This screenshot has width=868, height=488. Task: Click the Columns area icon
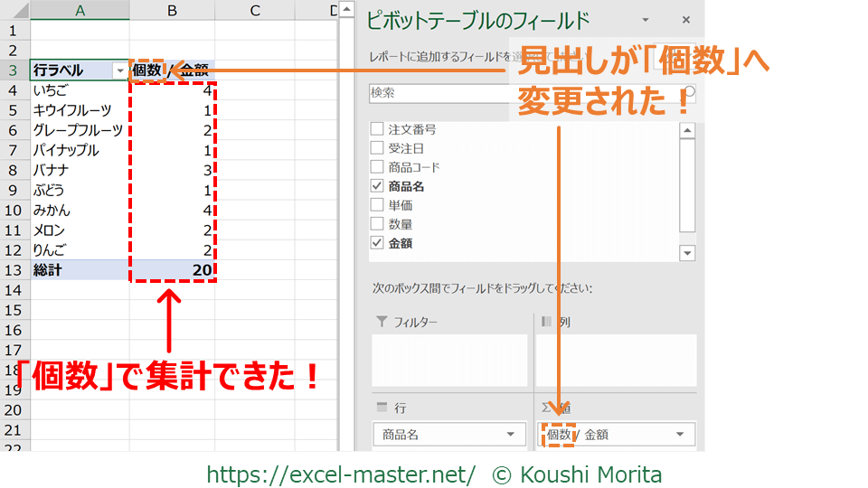(x=546, y=322)
